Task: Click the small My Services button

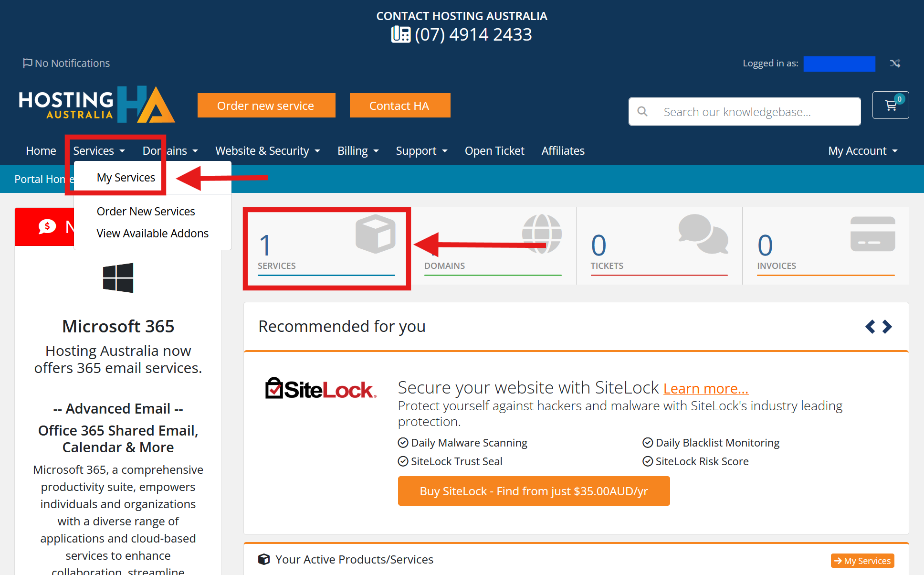Action: click(x=863, y=561)
